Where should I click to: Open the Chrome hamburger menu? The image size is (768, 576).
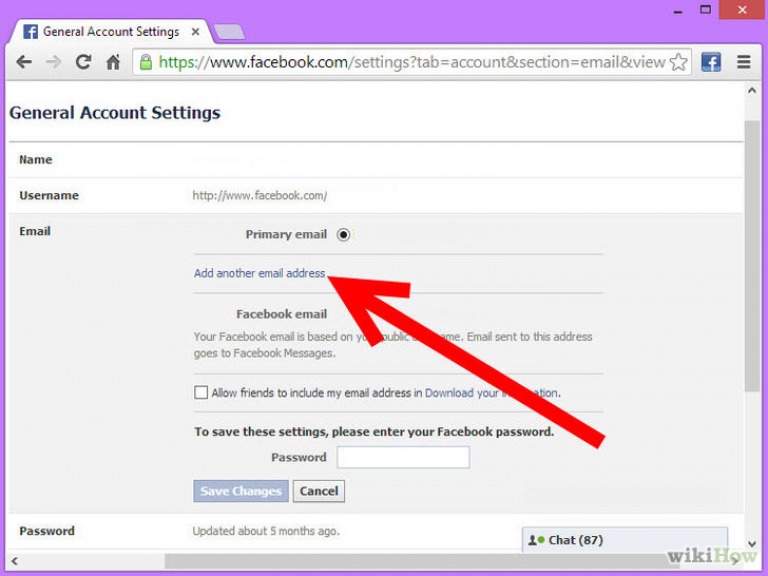(744, 62)
